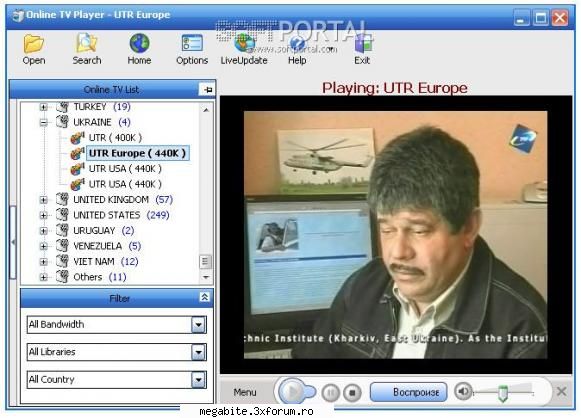Viewport: 581px width, 418px height.
Task: Click the UNITED STATES country icon
Action: 62,215
